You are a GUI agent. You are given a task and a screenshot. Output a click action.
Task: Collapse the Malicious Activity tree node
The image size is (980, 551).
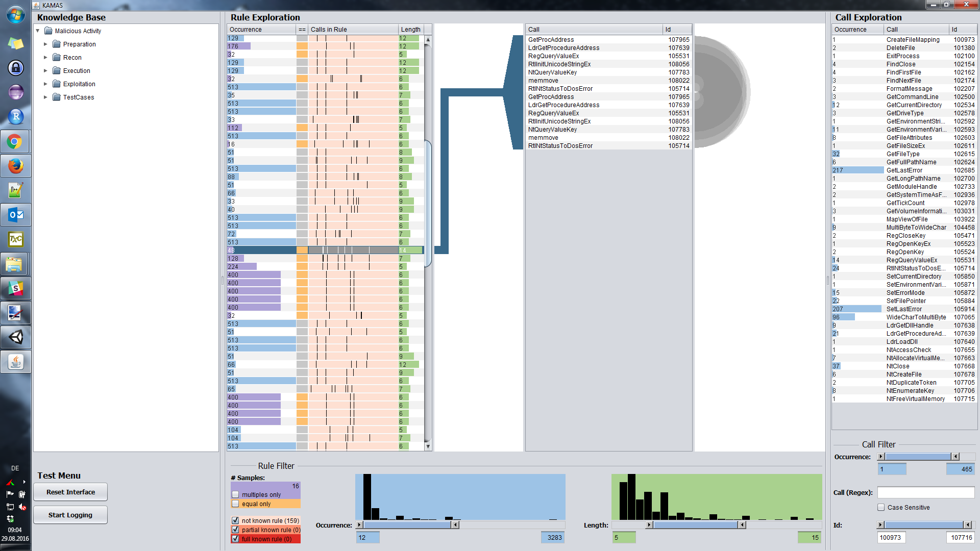(x=38, y=31)
